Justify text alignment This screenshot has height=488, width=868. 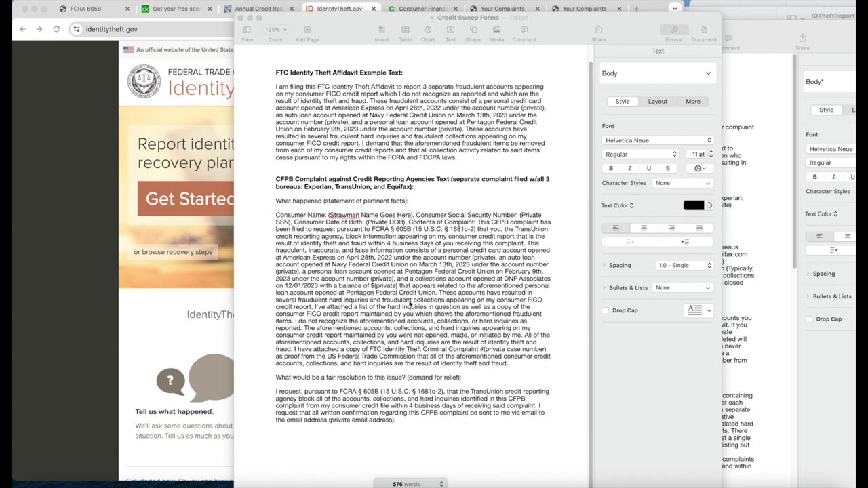700,228
